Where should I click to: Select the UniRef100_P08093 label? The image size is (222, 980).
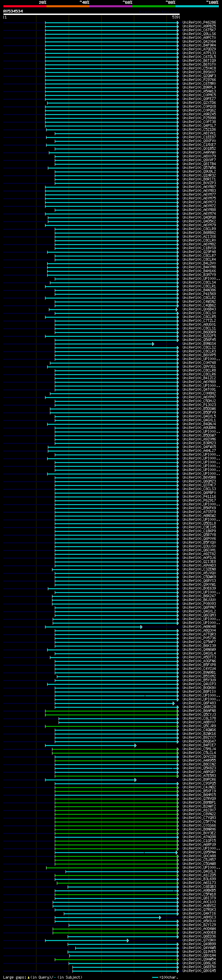click(x=199, y=604)
